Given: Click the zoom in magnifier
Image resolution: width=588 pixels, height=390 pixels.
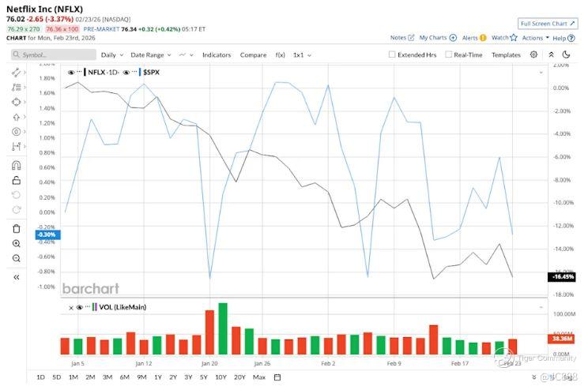Looking at the screenshot, I should click(x=16, y=243).
